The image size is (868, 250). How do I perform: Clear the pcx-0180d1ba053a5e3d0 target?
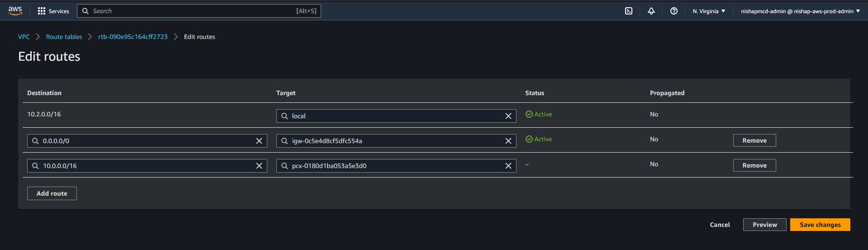pos(508,166)
